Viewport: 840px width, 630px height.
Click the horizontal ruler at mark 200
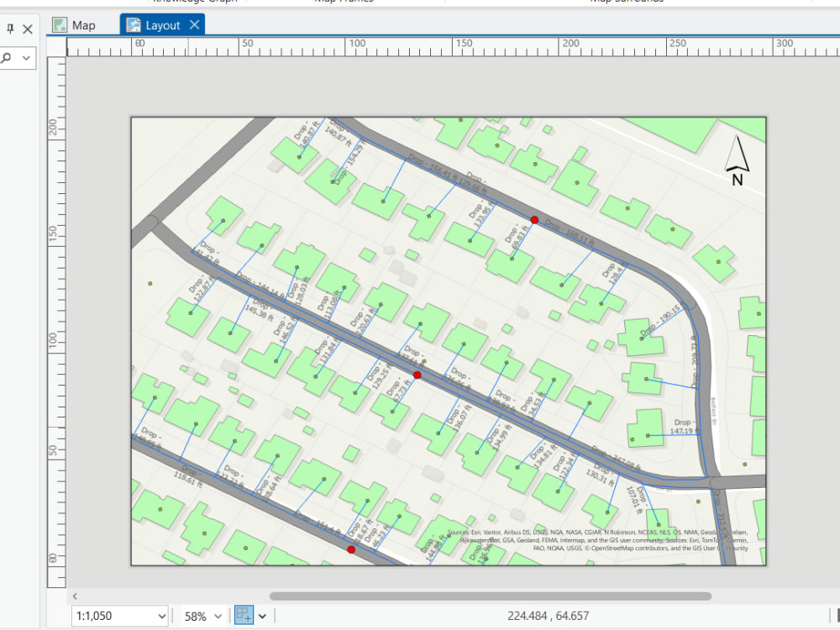(x=570, y=45)
